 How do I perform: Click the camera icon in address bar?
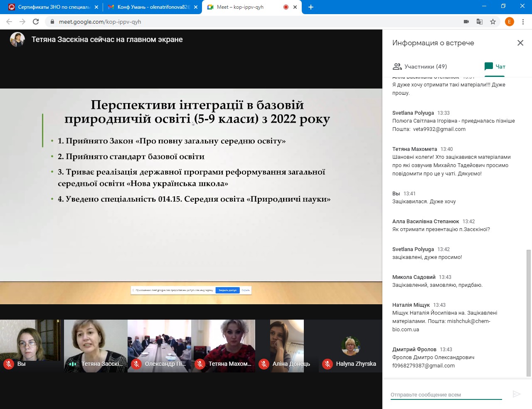[x=466, y=22]
